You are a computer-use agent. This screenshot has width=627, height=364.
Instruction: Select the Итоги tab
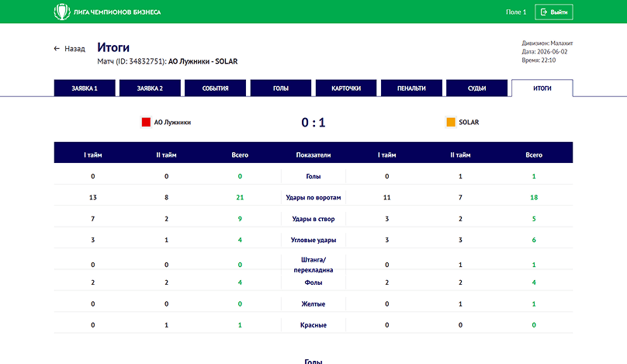[542, 88]
